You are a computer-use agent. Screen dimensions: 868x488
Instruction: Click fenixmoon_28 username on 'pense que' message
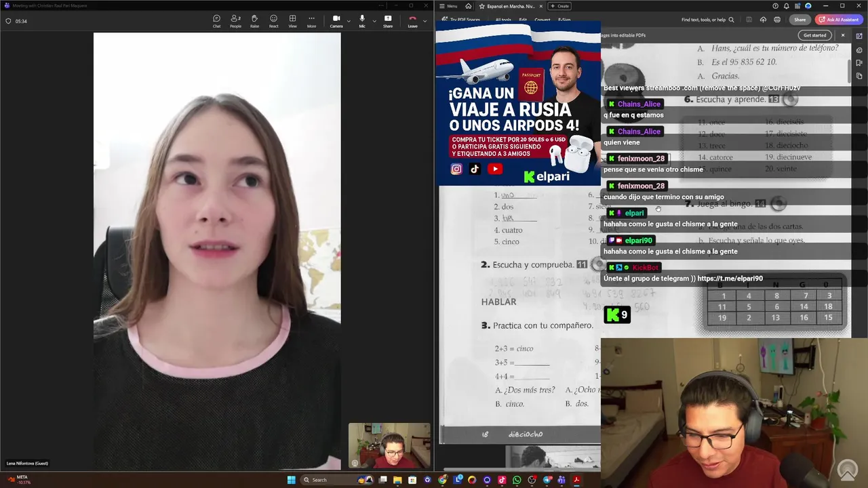(641, 159)
